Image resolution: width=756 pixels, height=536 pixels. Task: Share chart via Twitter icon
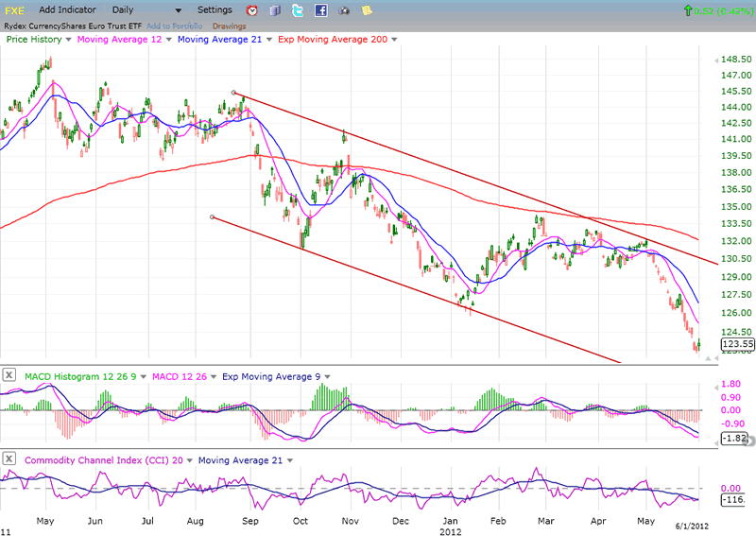[x=298, y=10]
